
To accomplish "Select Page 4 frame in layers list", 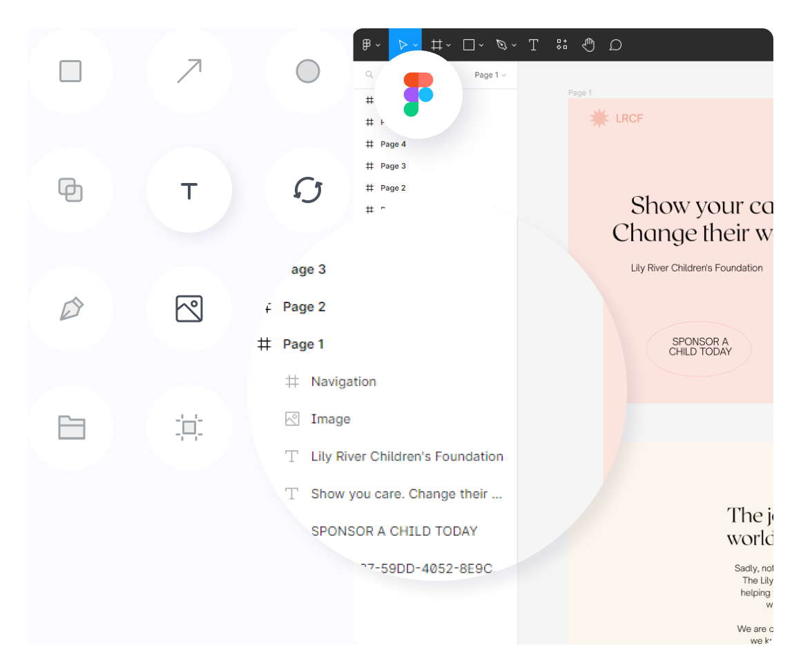I will pos(393,144).
